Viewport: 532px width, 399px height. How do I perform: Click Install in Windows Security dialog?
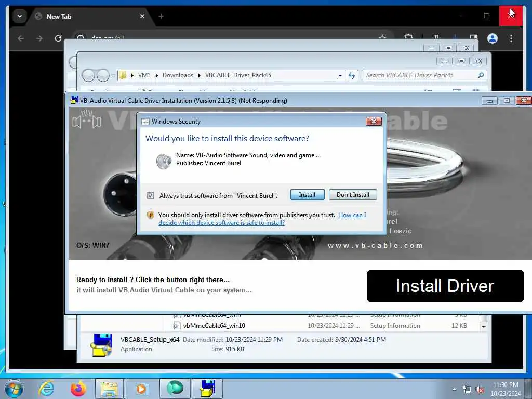click(x=307, y=195)
